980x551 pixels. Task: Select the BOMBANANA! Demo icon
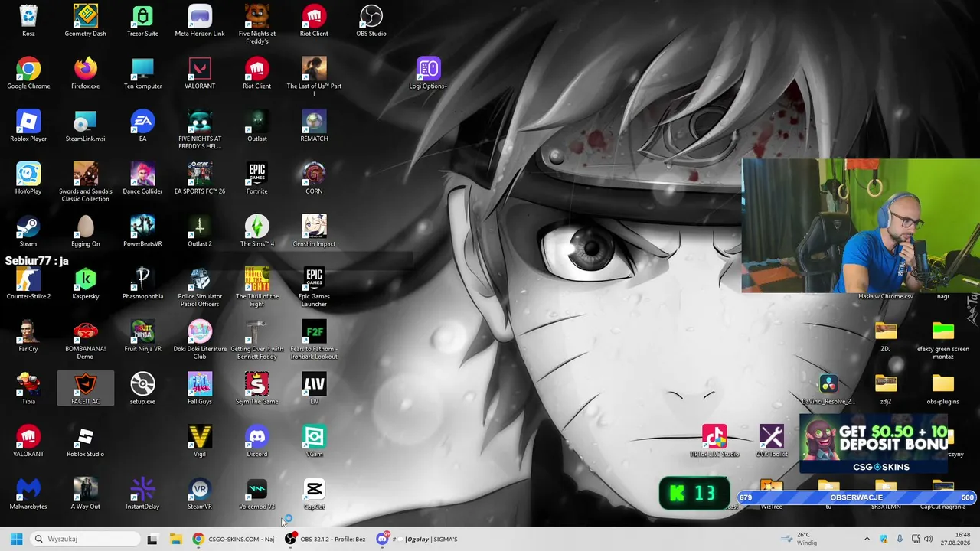[86, 340]
